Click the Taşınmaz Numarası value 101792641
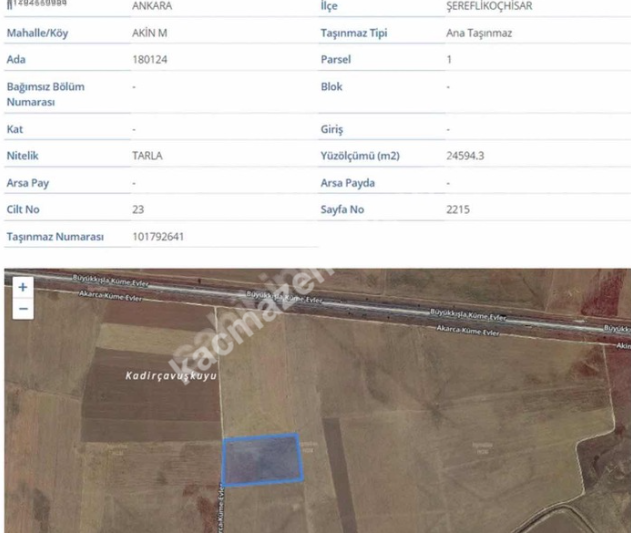 click(x=158, y=236)
